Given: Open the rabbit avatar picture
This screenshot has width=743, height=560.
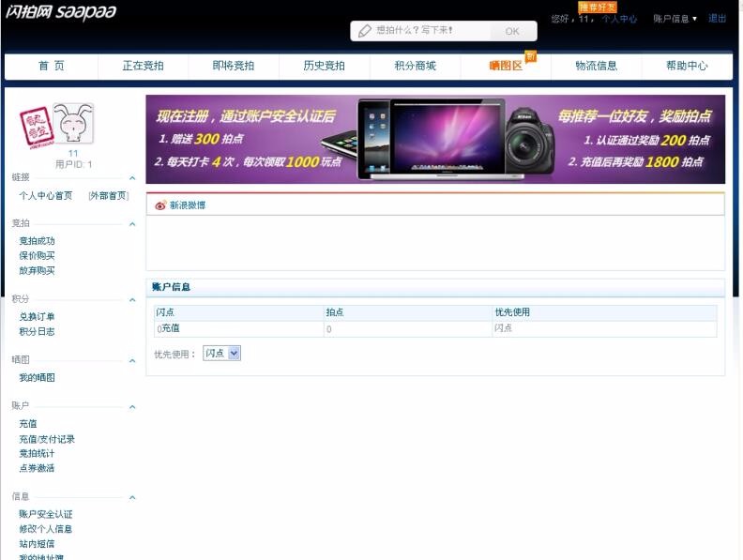Looking at the screenshot, I should click(73, 123).
